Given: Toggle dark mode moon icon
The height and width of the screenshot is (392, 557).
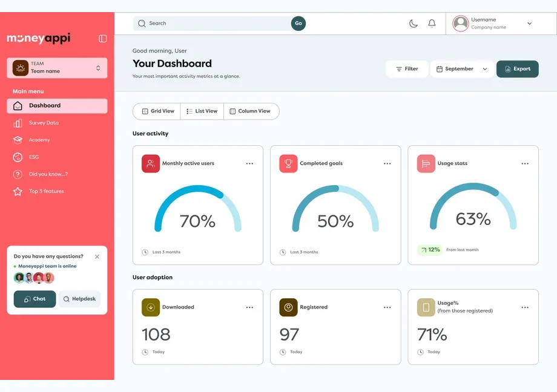Looking at the screenshot, I should point(413,24).
